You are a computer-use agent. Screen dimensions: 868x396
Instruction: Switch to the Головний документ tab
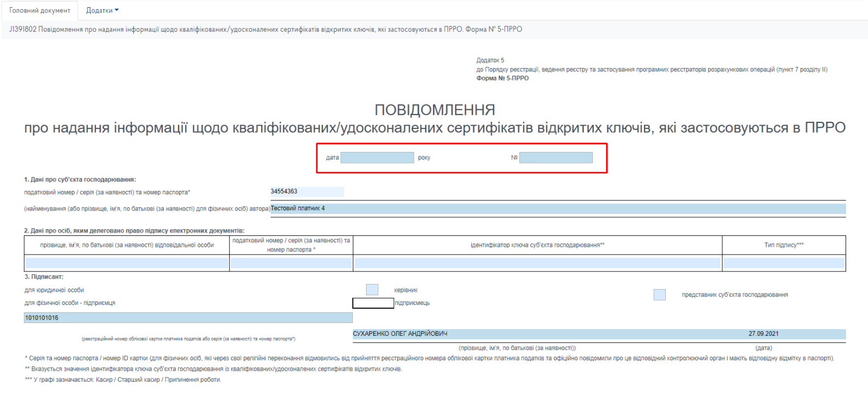coord(39,10)
